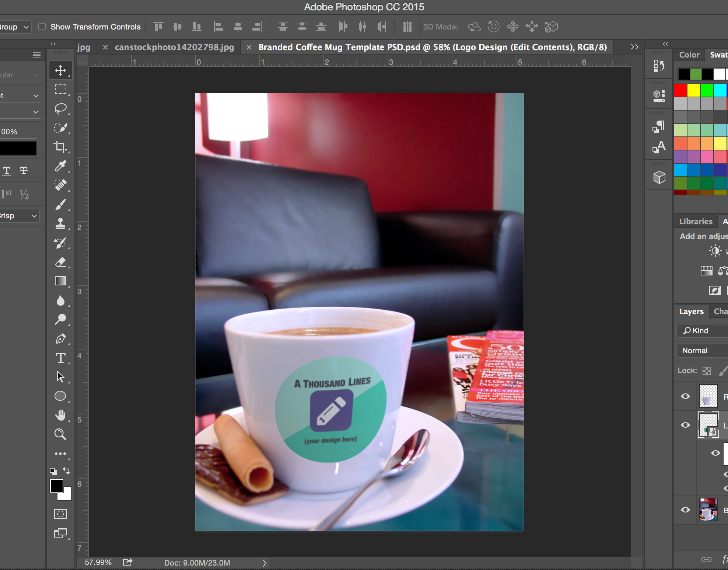Open the Crisp anti-aliasing dropdown

coord(19,216)
